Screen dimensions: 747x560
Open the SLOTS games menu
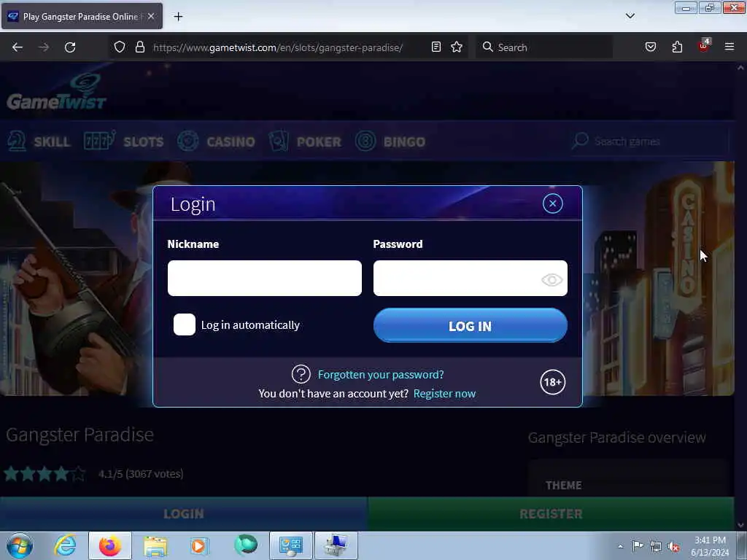click(x=124, y=141)
